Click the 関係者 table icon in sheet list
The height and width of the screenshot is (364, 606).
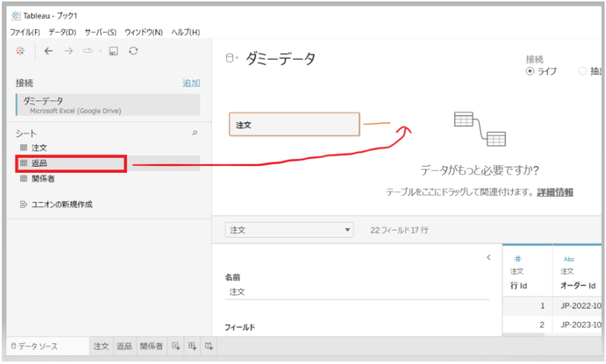(x=24, y=179)
